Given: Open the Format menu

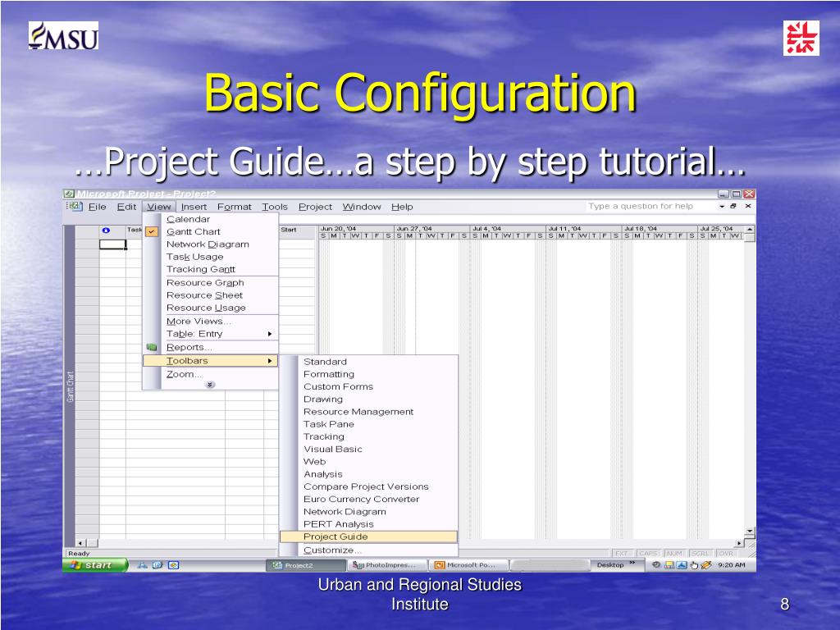Looking at the screenshot, I should click(x=234, y=207).
